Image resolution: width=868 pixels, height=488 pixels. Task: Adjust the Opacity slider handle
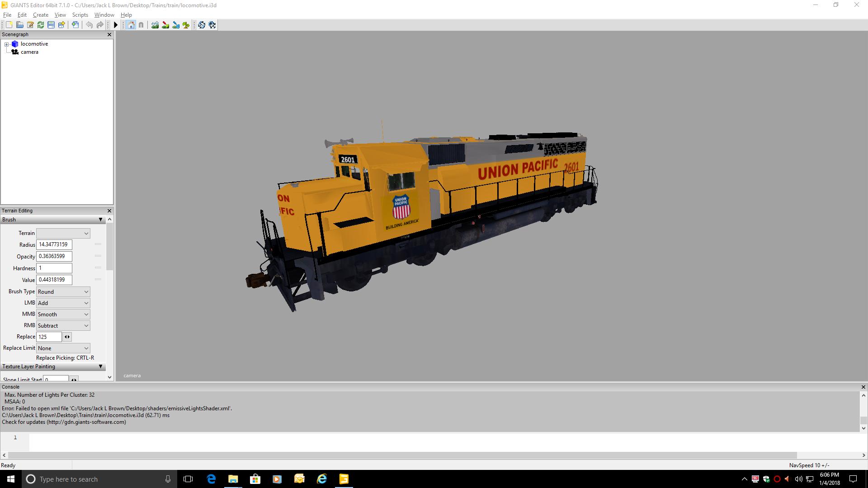coord(98,256)
